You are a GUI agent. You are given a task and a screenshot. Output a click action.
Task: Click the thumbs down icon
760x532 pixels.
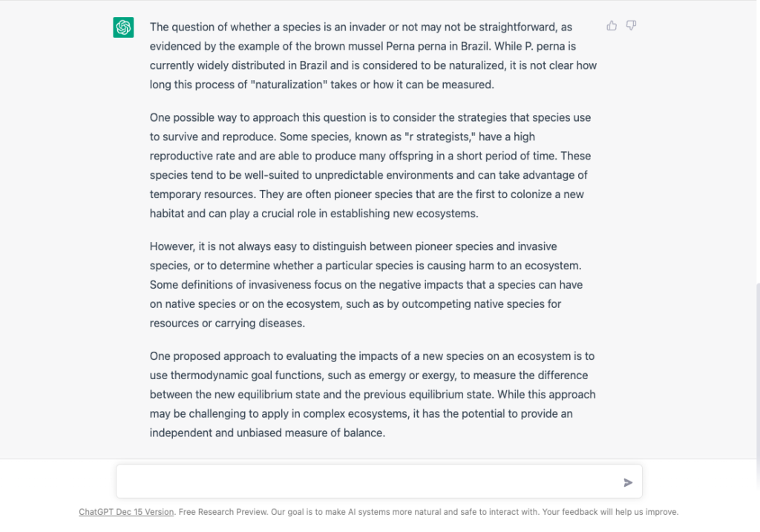coord(631,26)
